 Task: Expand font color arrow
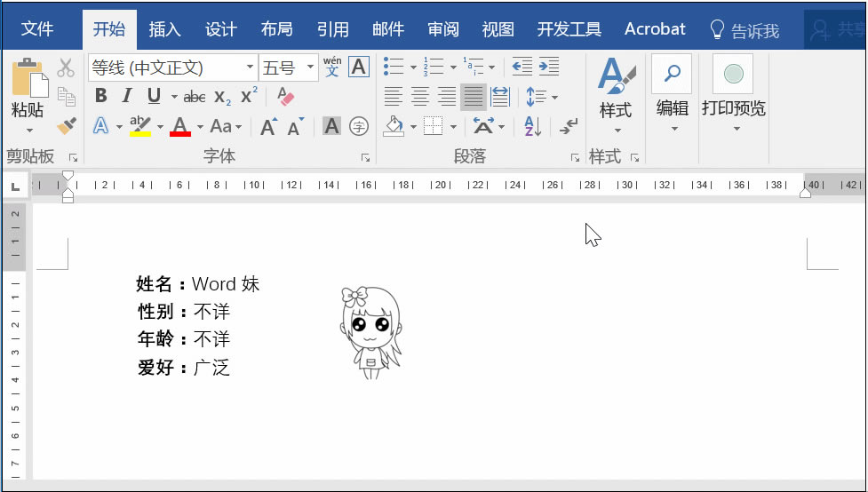(199, 127)
